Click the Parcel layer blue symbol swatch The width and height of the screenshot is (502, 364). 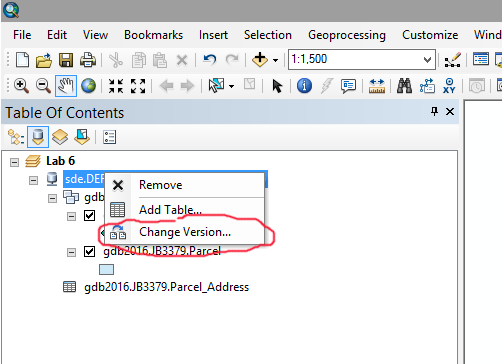tap(106, 269)
